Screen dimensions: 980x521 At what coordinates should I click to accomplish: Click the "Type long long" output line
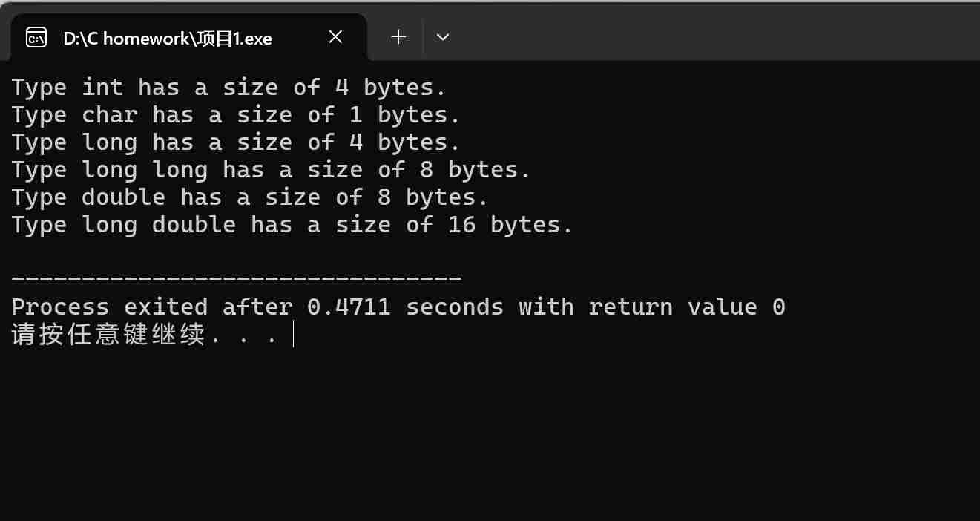[271, 170]
